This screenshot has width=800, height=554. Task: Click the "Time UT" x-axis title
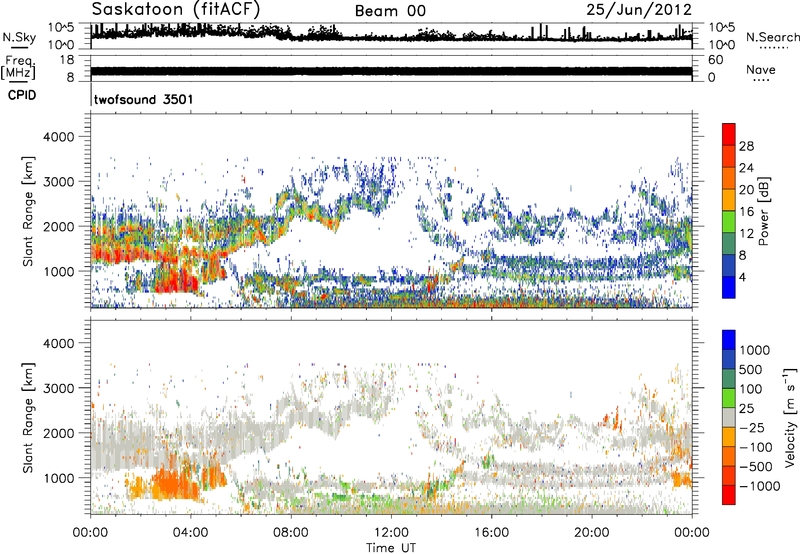pyautogui.click(x=391, y=548)
